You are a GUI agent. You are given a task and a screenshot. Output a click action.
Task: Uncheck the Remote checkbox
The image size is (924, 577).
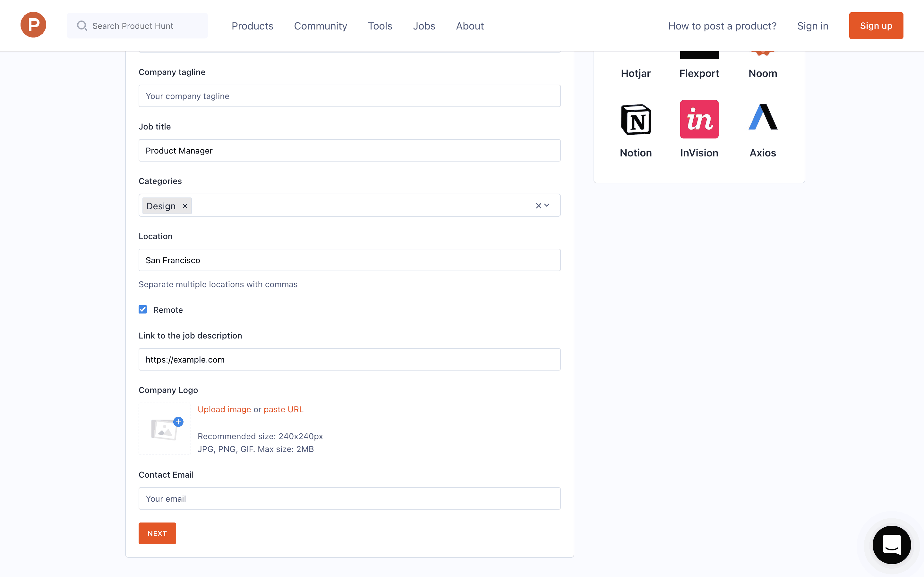click(143, 309)
